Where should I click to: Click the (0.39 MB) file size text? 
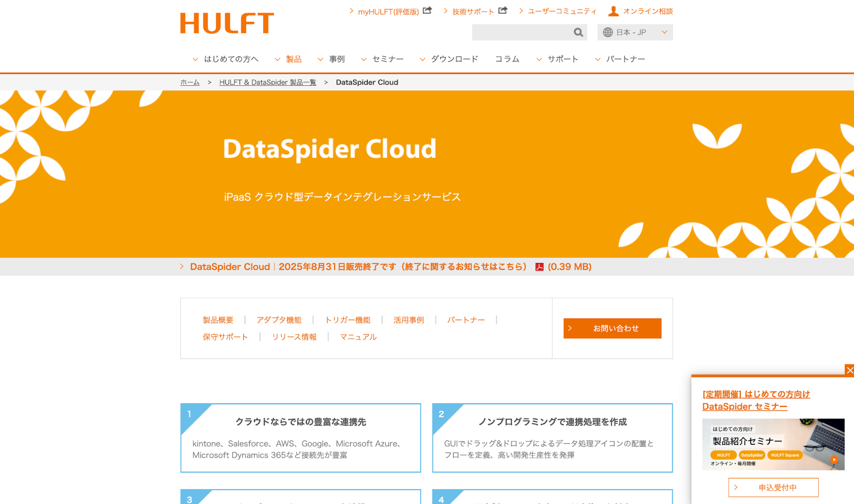570,267
